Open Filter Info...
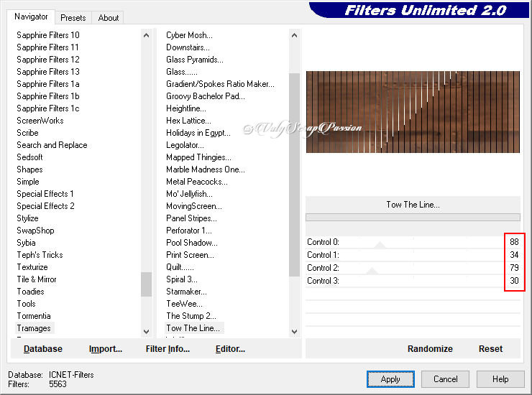 pos(168,349)
